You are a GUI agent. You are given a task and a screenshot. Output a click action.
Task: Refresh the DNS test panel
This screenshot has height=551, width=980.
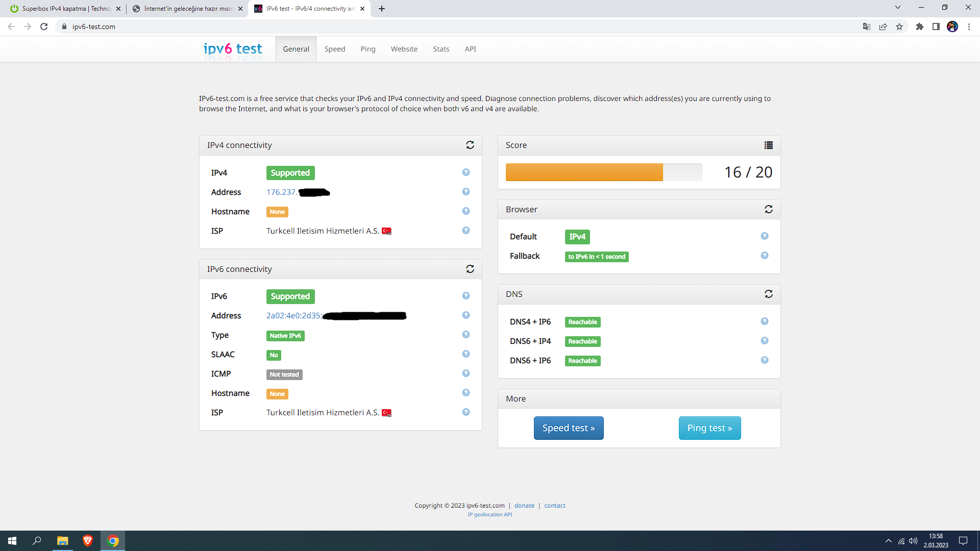[x=769, y=294]
